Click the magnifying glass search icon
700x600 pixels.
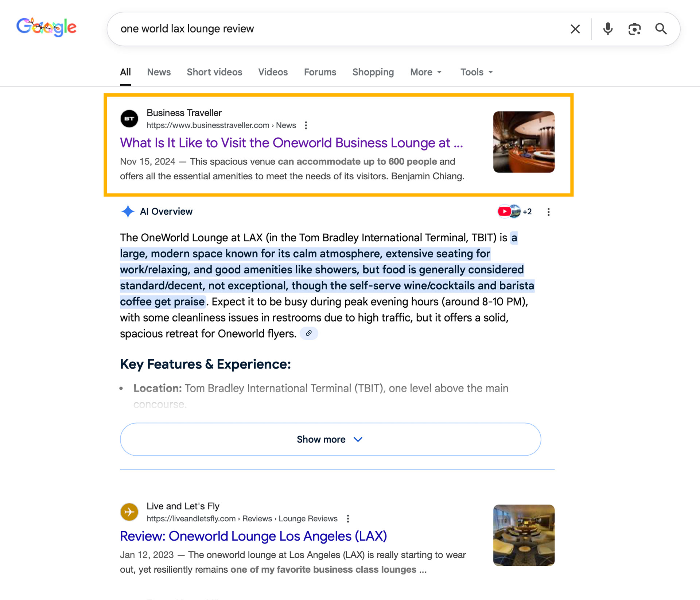(x=661, y=29)
